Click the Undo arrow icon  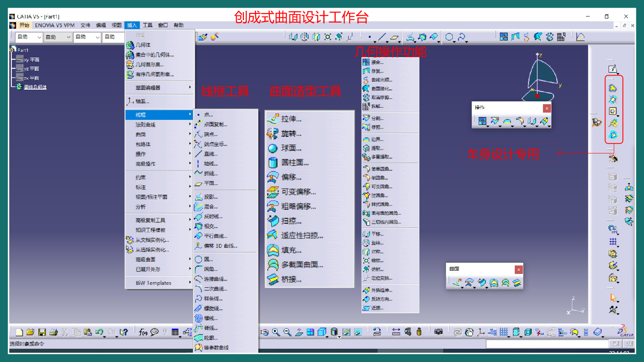tap(99, 332)
